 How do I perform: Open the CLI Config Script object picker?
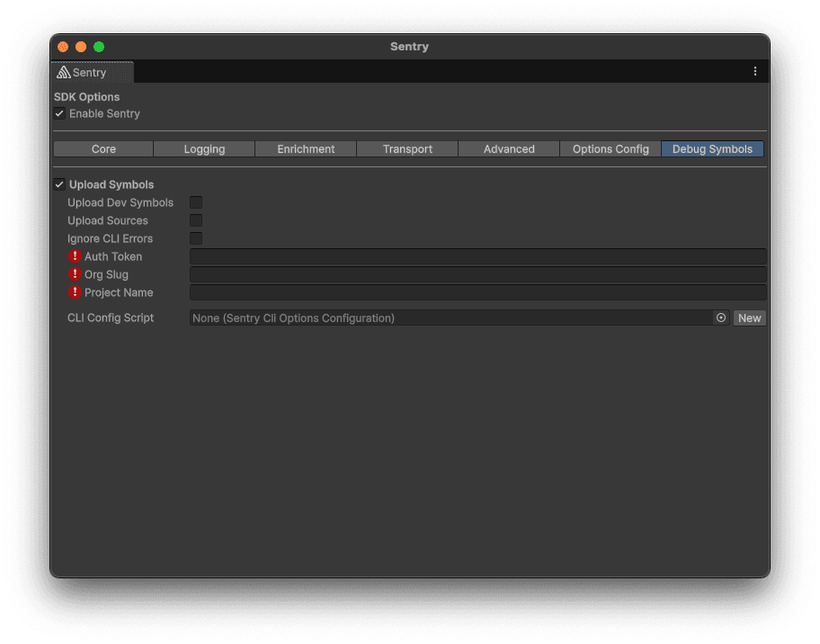pos(721,318)
